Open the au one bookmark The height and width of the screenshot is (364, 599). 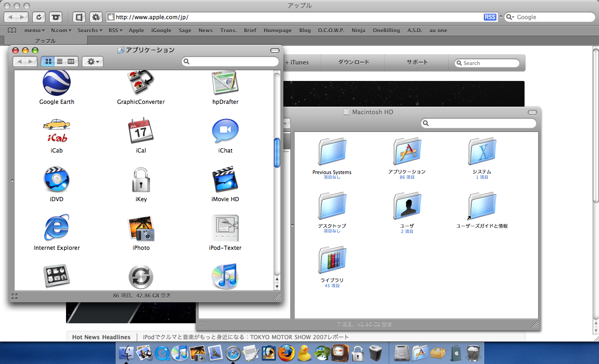438,30
